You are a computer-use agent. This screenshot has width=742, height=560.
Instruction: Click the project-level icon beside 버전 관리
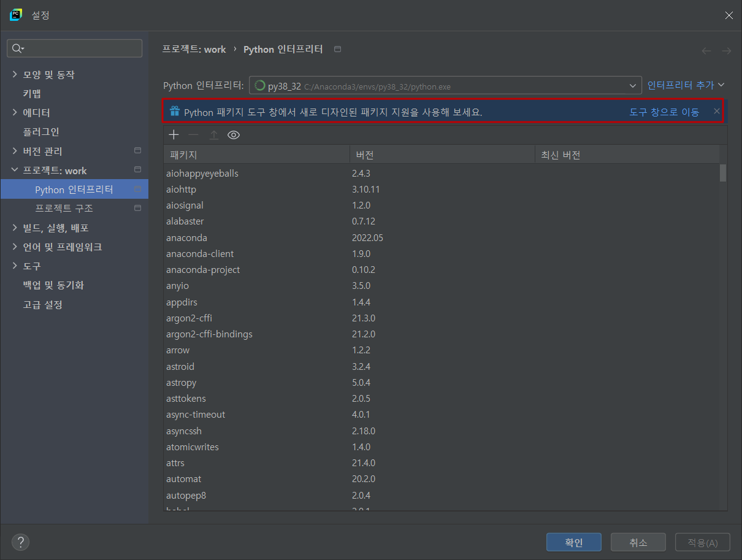coord(137,150)
